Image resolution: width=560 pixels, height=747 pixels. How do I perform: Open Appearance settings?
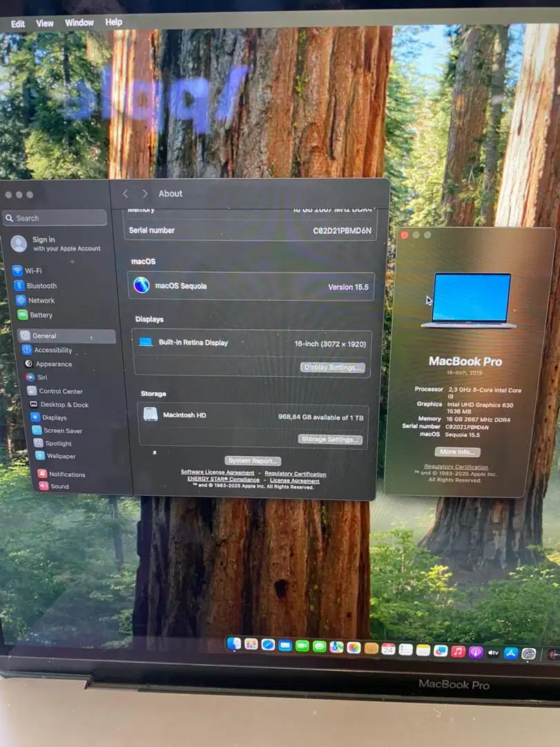[48, 364]
